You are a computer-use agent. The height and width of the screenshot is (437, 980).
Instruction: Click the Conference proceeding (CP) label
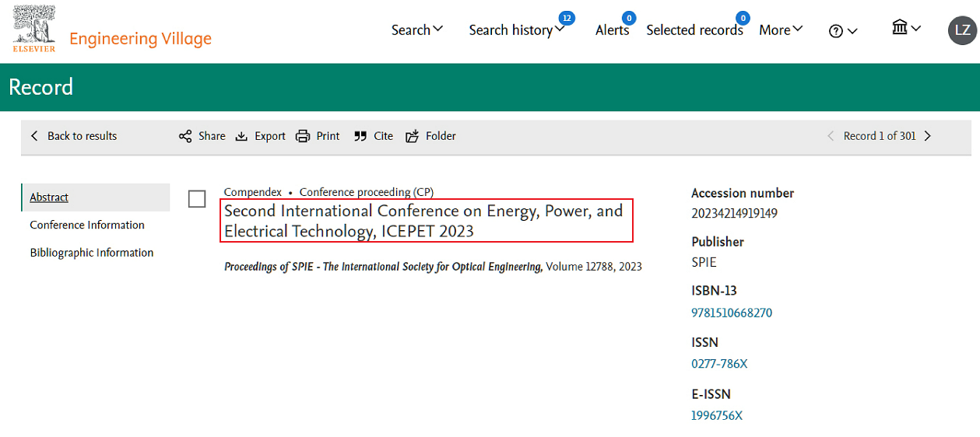click(367, 192)
